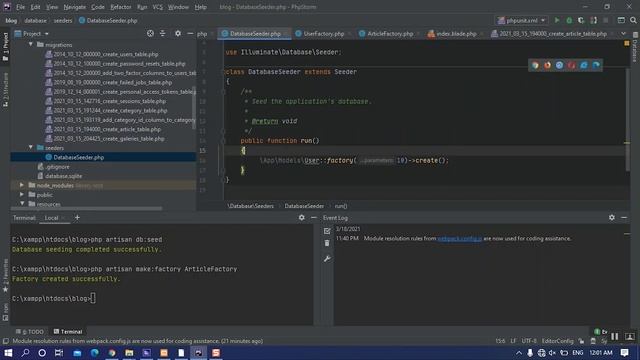The height and width of the screenshot is (360, 640).
Task: Open 2019_08_19_000000_create_failed_jobs_table.php file
Action: (x=113, y=82)
